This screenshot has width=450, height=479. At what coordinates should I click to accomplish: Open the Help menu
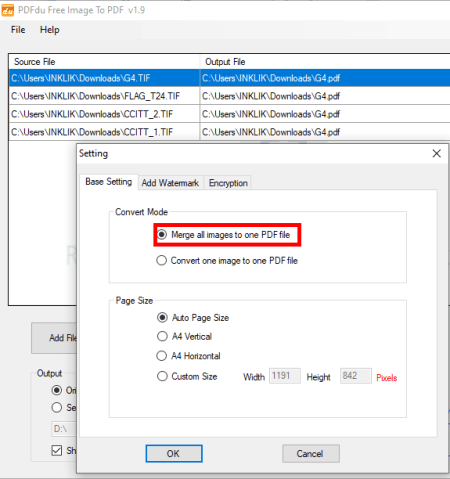50,30
